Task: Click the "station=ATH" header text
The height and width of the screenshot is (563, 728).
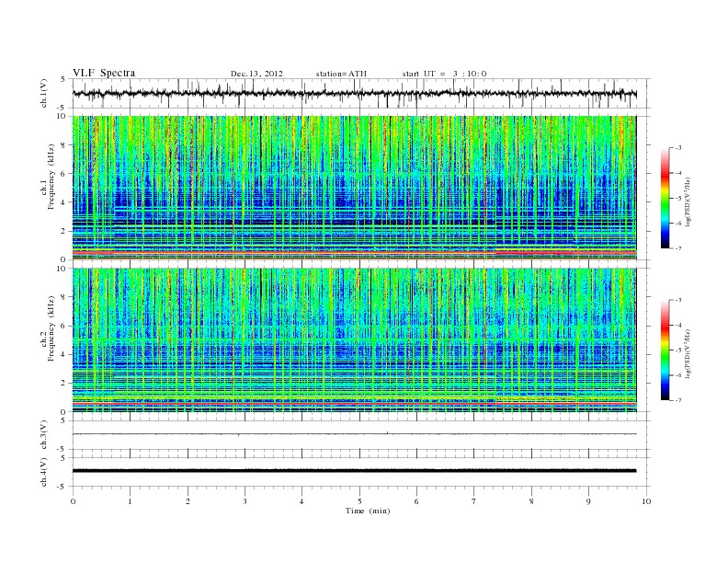Action: (341, 74)
